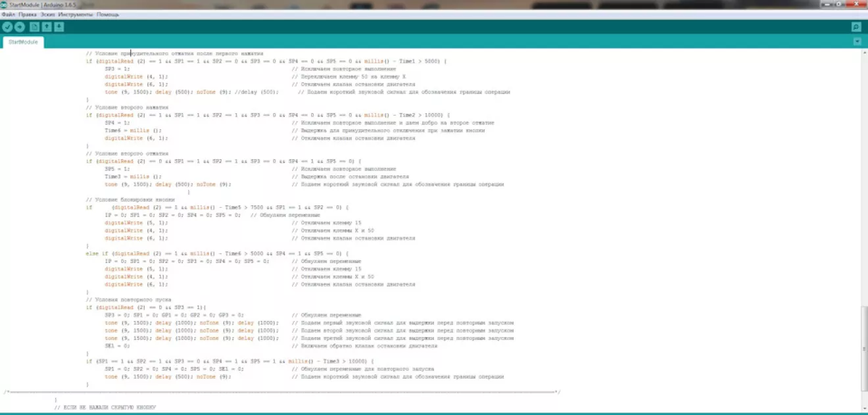This screenshot has height=415, width=868.
Task: Open the Файл menu
Action: (9, 14)
